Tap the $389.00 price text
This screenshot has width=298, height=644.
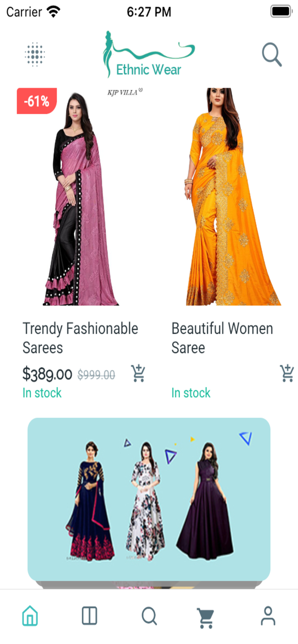48,374
